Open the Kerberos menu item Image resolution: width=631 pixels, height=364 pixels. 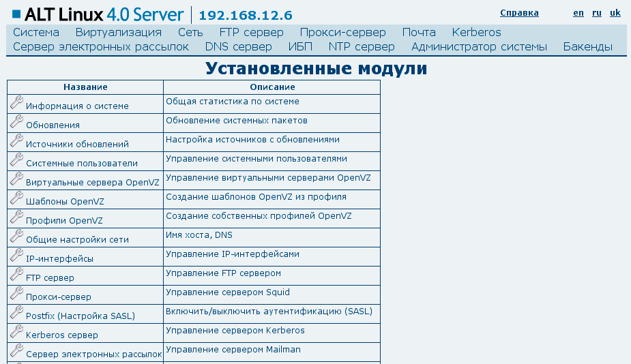point(476,32)
